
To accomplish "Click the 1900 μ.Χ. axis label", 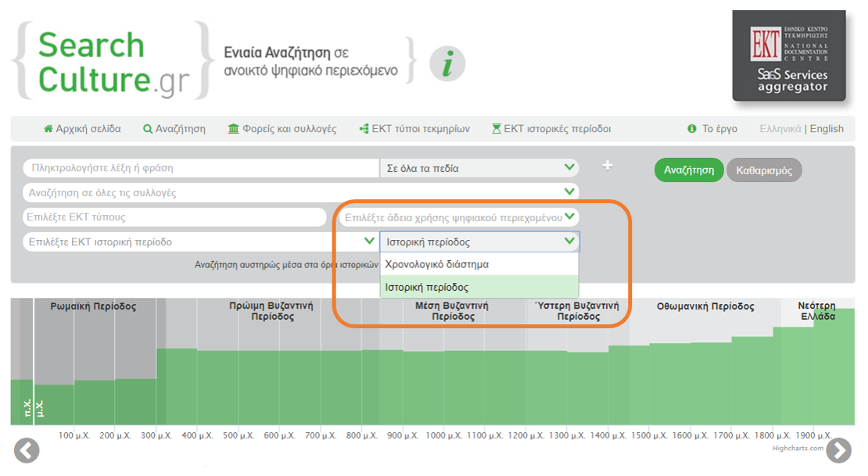I will tap(813, 435).
